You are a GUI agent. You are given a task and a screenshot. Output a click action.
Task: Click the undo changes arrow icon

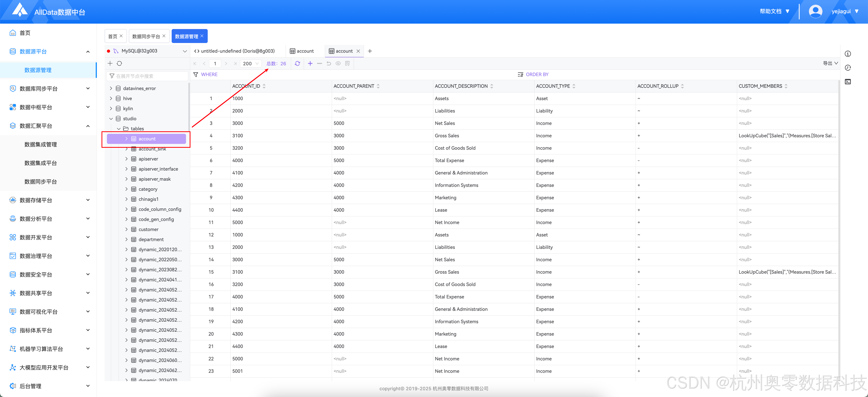[x=329, y=63]
